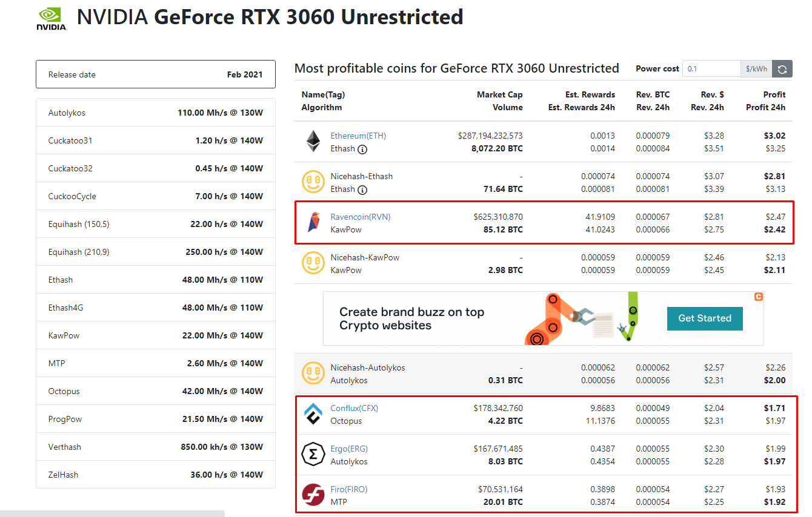Click the Nicehash-Ethash smiley logo

313,182
